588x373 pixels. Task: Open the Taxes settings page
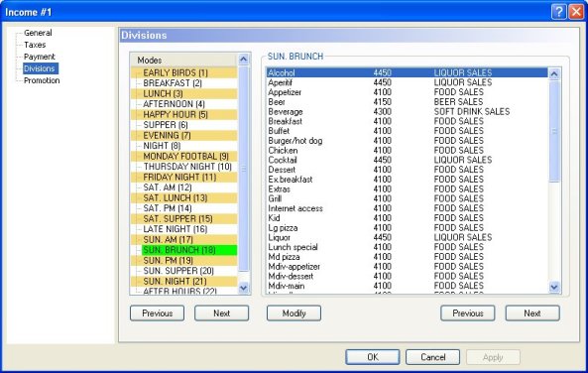point(35,45)
